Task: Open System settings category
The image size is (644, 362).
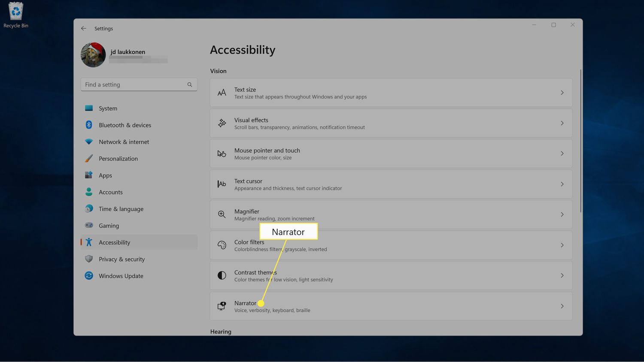Action: pyautogui.click(x=139, y=108)
